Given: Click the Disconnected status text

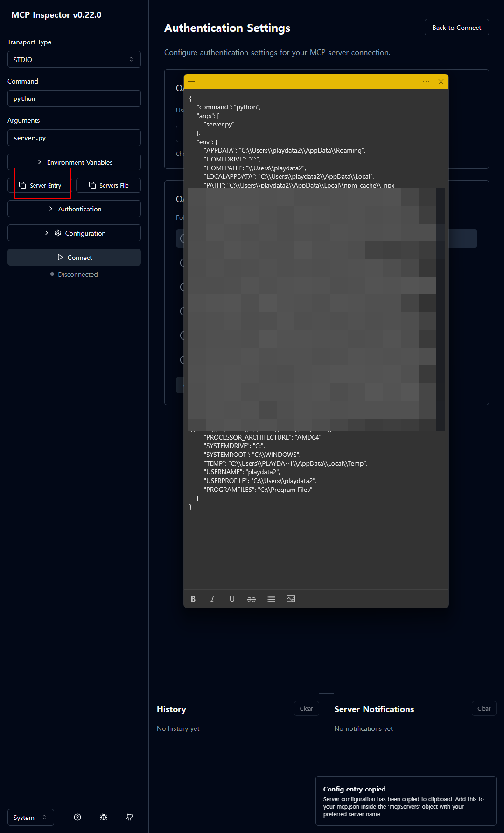Looking at the screenshot, I should click(77, 274).
